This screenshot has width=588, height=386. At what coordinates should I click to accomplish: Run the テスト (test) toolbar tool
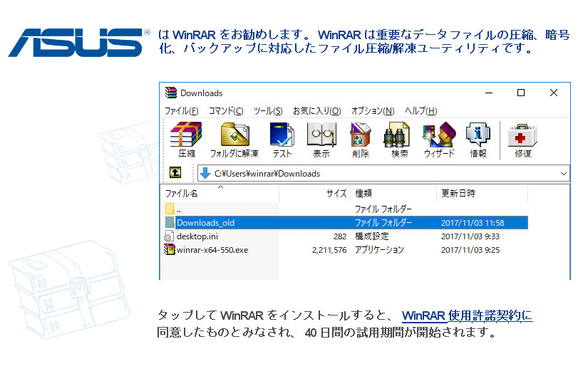pos(282,140)
